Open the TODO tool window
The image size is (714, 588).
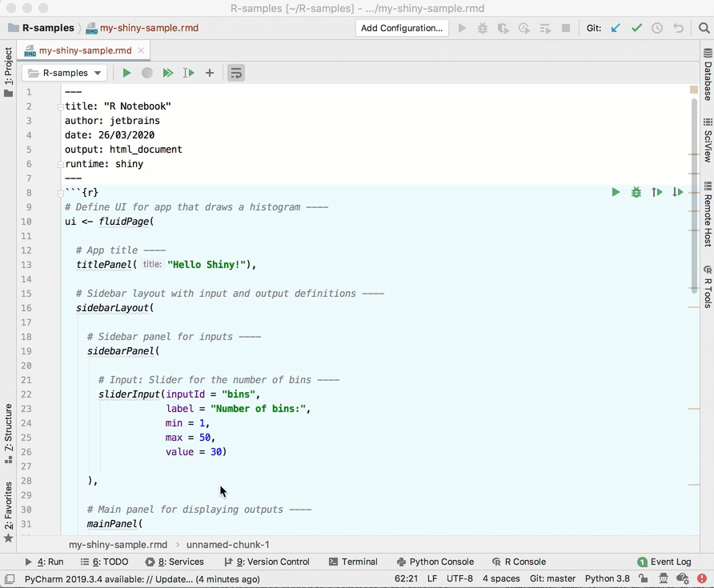(104, 562)
